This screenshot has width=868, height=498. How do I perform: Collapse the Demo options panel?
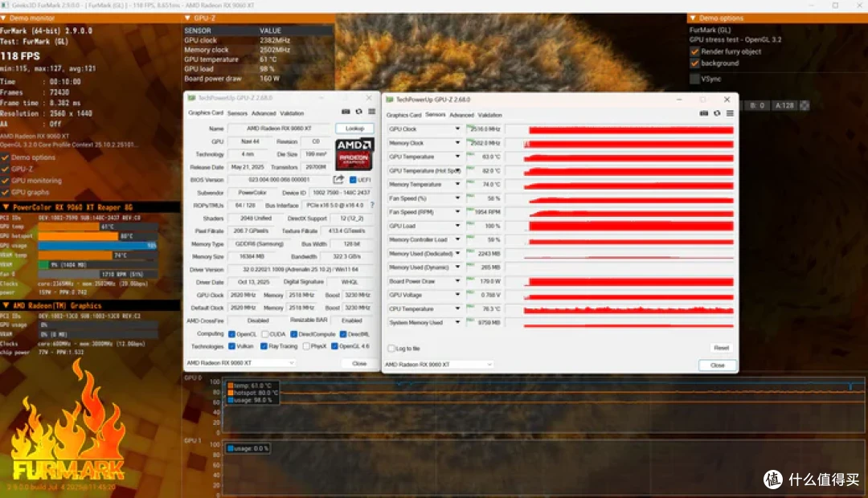pos(693,18)
